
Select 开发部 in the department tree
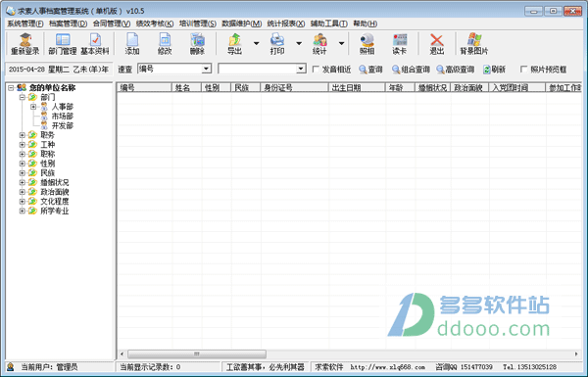62,125
